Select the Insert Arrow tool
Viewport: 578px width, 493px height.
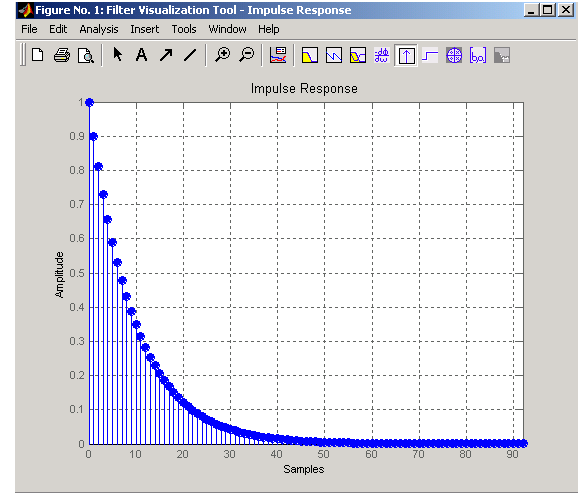[x=166, y=55]
